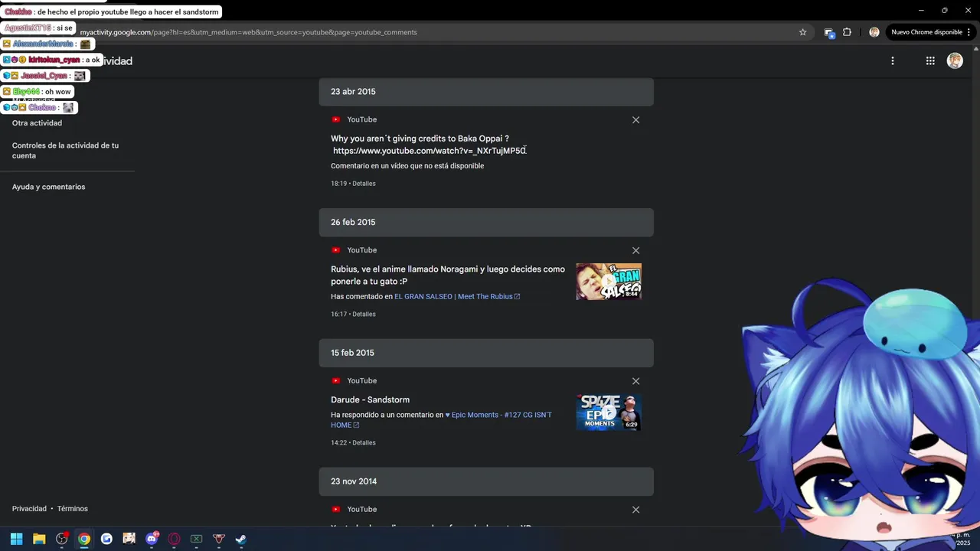The image size is (980, 551).
Task: Open Opera GX from the taskbar
Action: [x=174, y=539]
